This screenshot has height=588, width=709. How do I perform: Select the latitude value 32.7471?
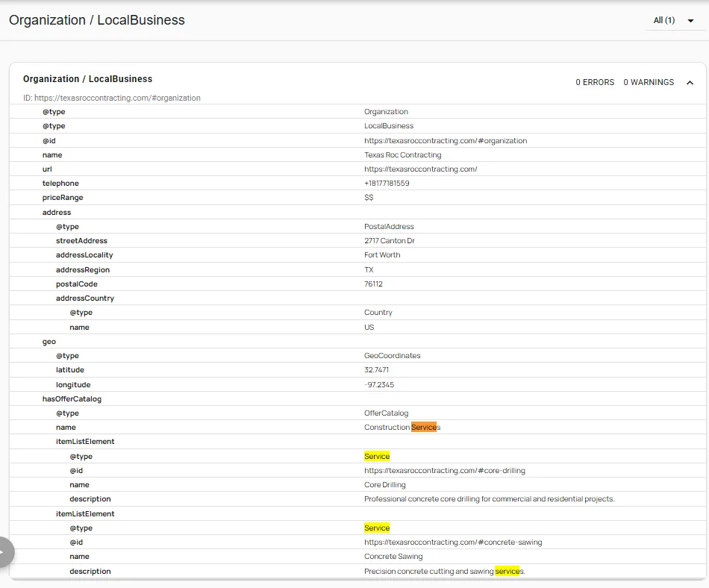376,369
